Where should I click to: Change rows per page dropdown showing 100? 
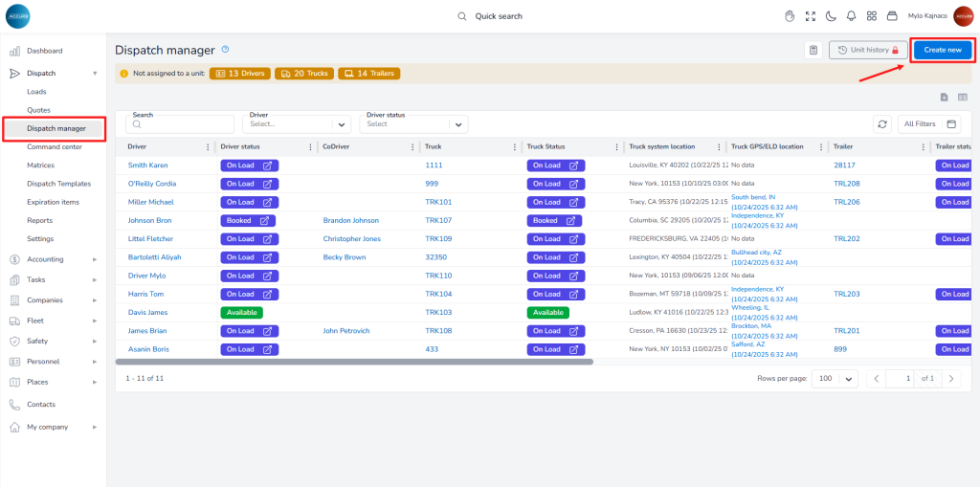[835, 379]
